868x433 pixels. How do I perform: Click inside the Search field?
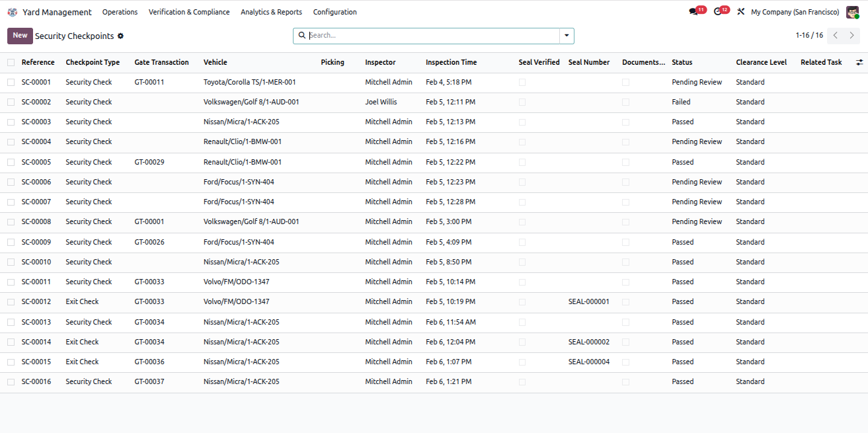pyautogui.click(x=433, y=36)
